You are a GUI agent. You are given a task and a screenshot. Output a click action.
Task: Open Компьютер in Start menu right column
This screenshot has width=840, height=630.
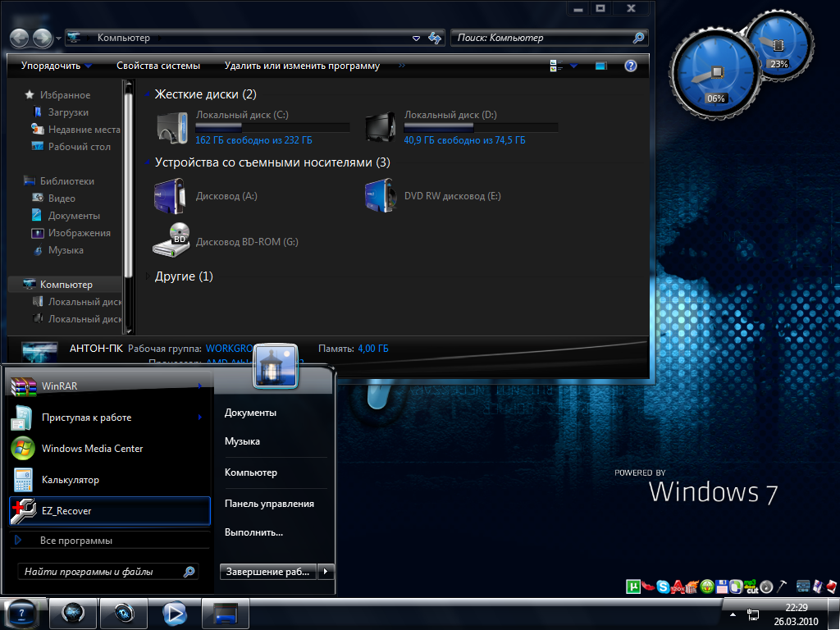click(x=251, y=472)
